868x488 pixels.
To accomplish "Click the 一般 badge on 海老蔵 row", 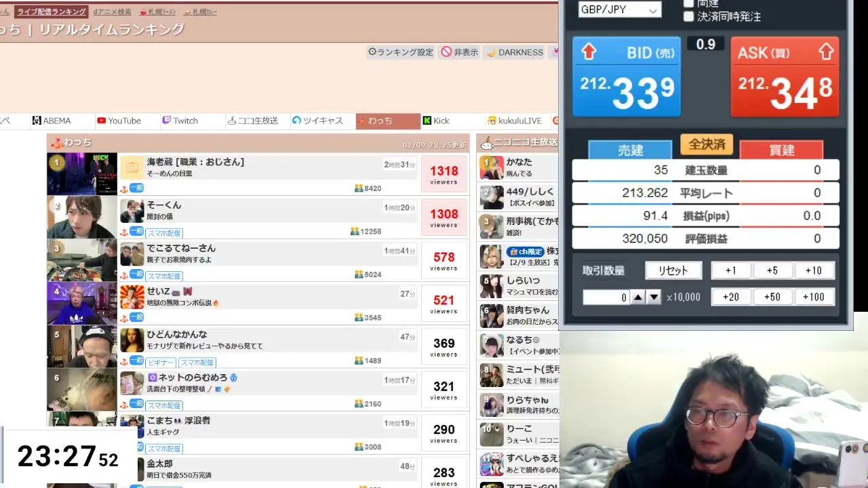I will pos(136,188).
